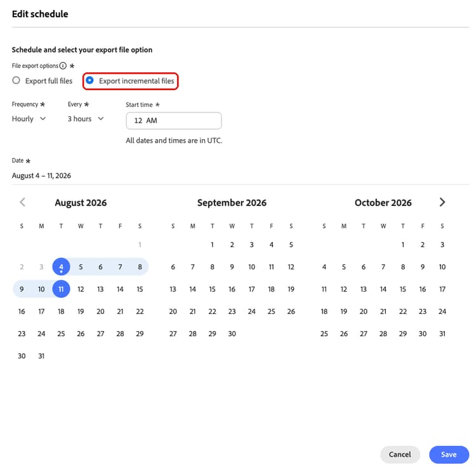Select the Export full files radio button

tap(16, 80)
